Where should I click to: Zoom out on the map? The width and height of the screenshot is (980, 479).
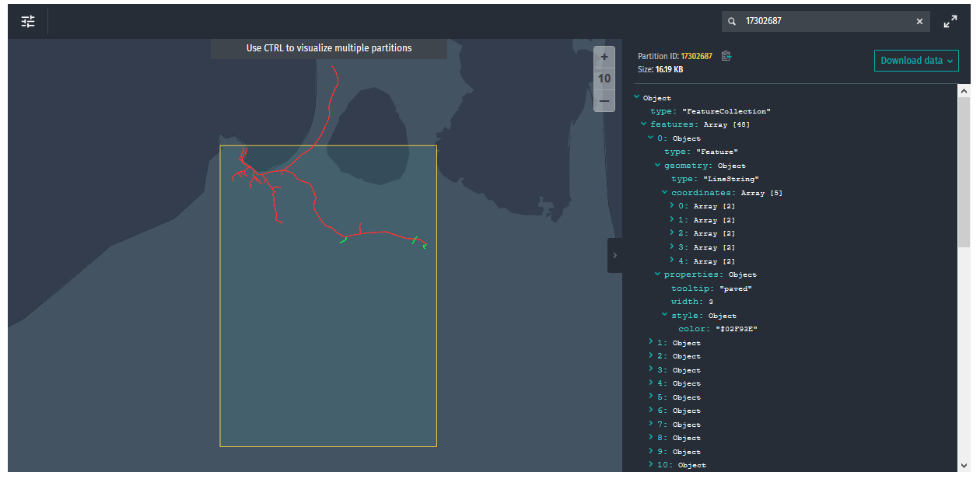[x=604, y=100]
